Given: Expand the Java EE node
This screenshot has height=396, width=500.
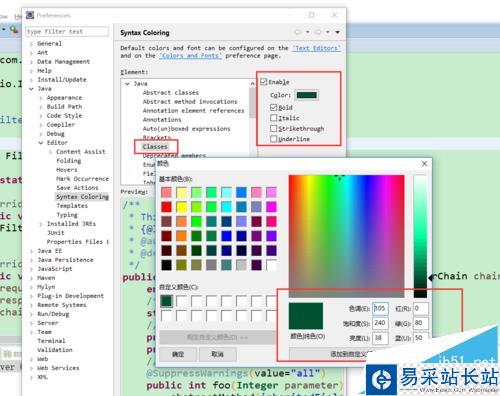Looking at the screenshot, I should (x=31, y=251).
